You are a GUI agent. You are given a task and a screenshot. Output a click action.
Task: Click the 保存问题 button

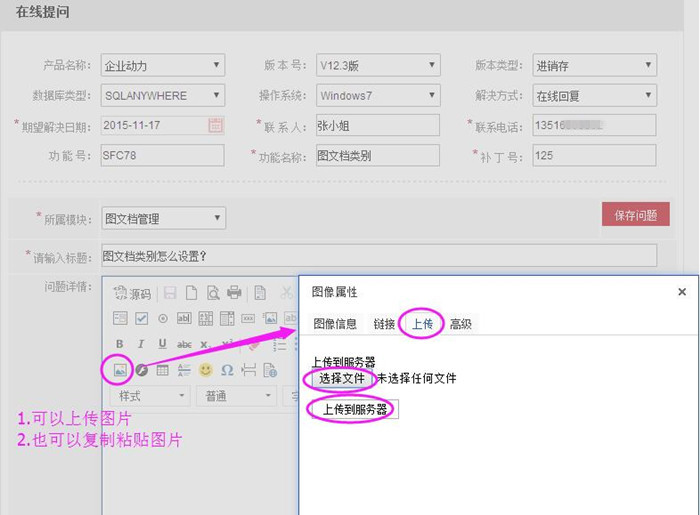(635, 214)
